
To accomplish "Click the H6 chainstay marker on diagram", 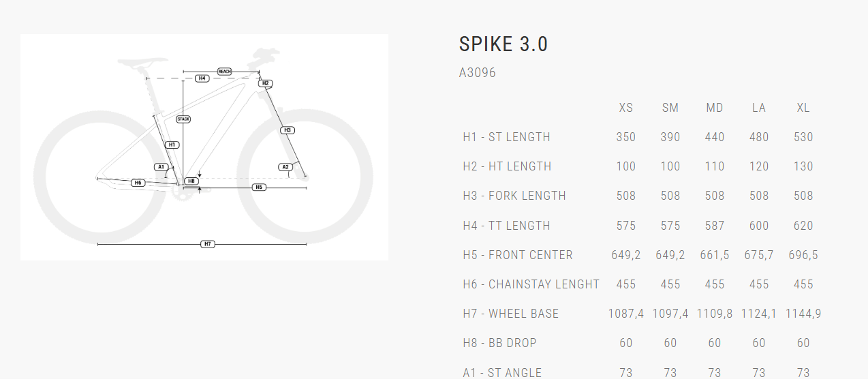I will 138,183.
